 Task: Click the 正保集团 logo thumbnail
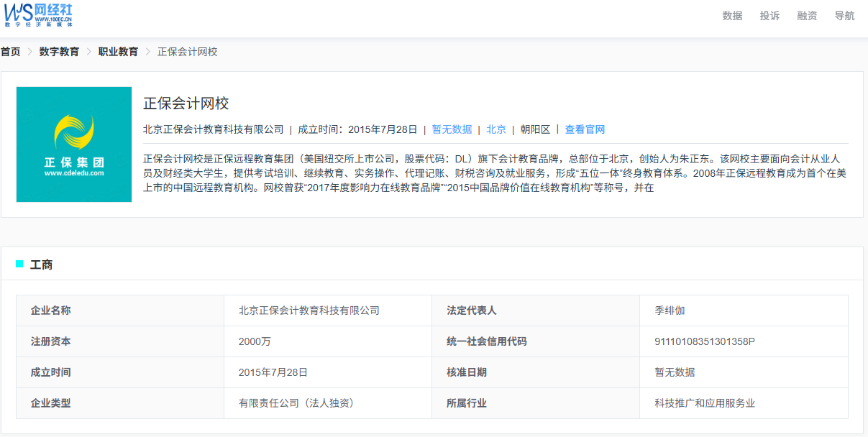(x=74, y=144)
